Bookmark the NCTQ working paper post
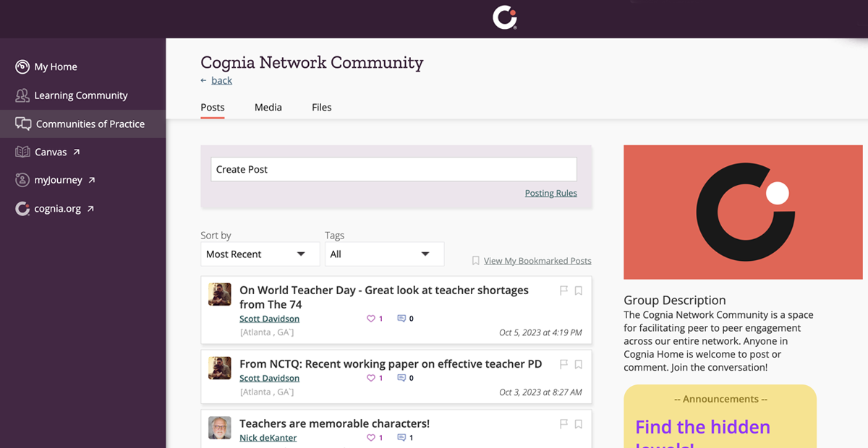Viewport: 868px width, 448px height. pos(579,365)
